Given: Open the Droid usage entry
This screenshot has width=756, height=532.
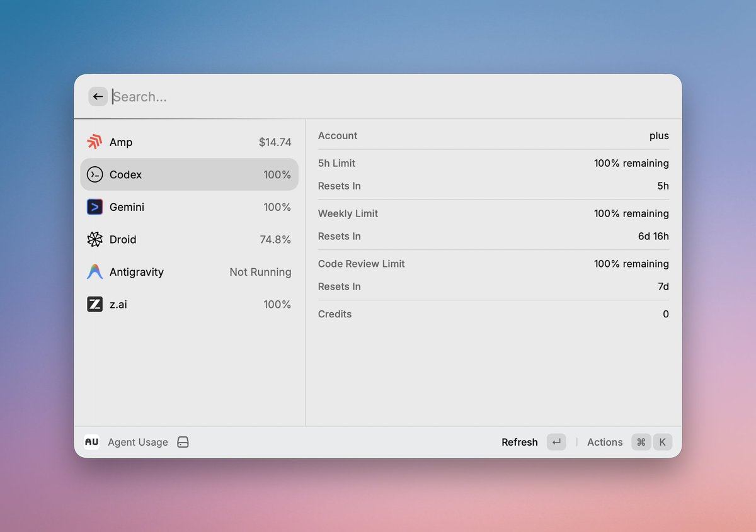Looking at the screenshot, I should coord(189,239).
